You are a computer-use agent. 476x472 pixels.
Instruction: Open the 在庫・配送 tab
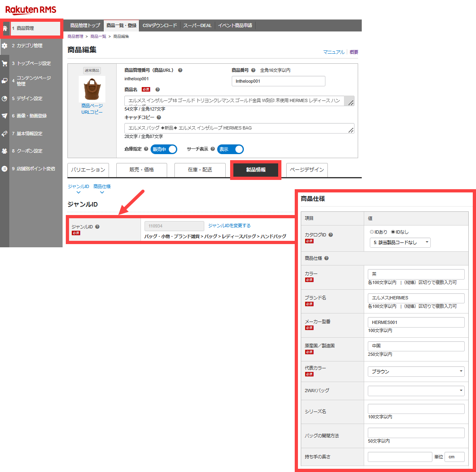coord(200,170)
